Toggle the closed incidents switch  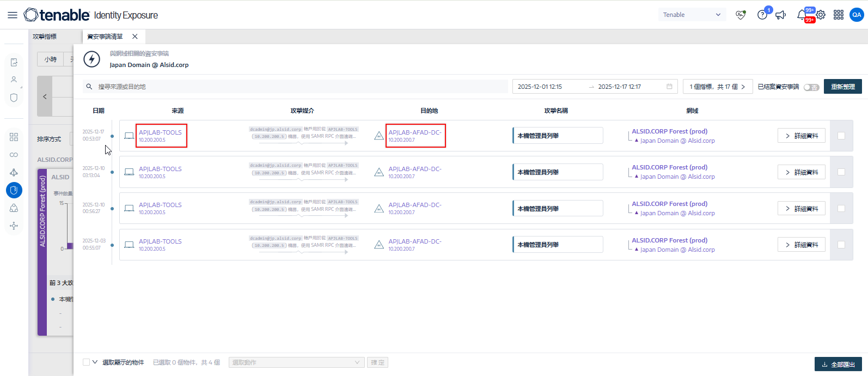coord(811,87)
